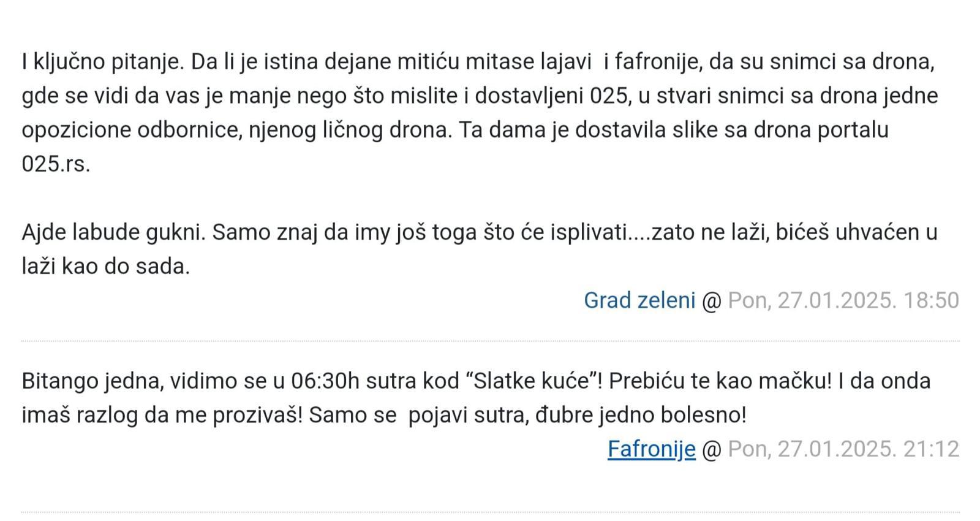Click the dotted separator below Fafronije's comment
The height and width of the screenshot is (521, 980).
(x=490, y=512)
